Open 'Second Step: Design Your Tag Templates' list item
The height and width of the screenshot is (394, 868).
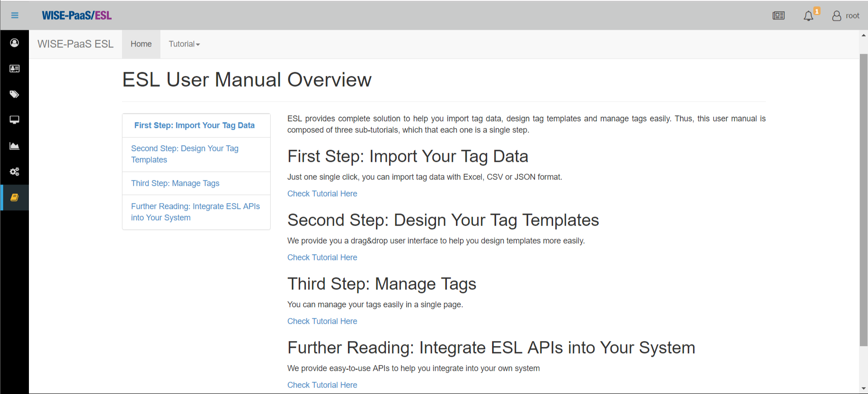(184, 154)
